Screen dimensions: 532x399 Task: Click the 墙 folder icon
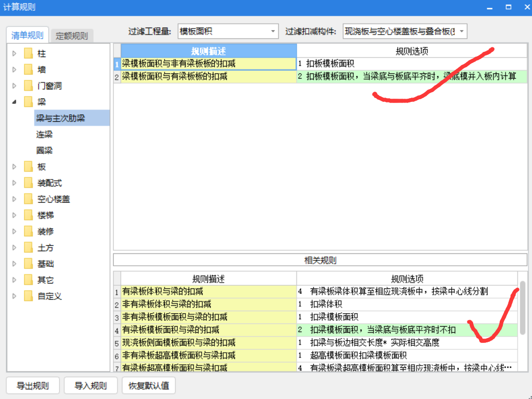(x=29, y=70)
